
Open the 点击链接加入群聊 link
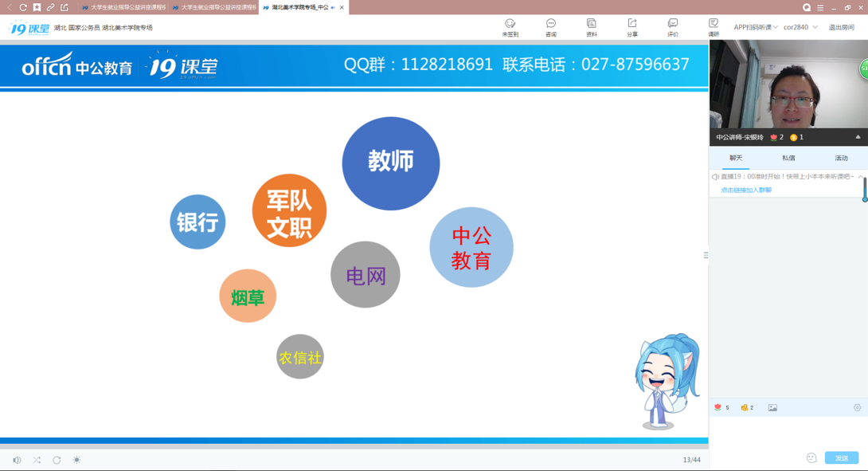(746, 190)
